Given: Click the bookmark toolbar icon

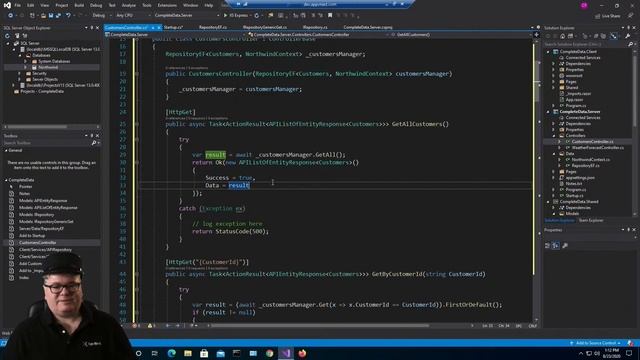Looking at the screenshot, I should tap(330, 16).
